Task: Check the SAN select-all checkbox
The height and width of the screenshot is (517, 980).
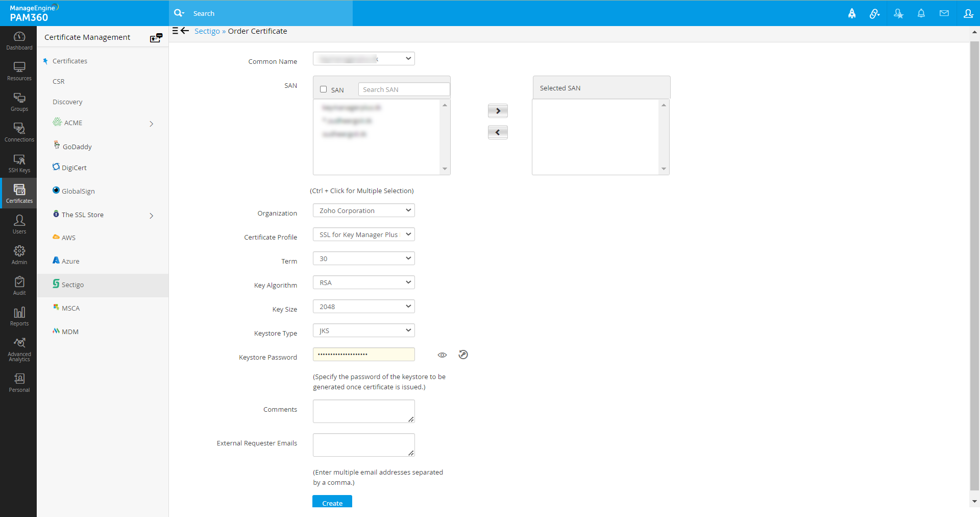Action: click(323, 89)
